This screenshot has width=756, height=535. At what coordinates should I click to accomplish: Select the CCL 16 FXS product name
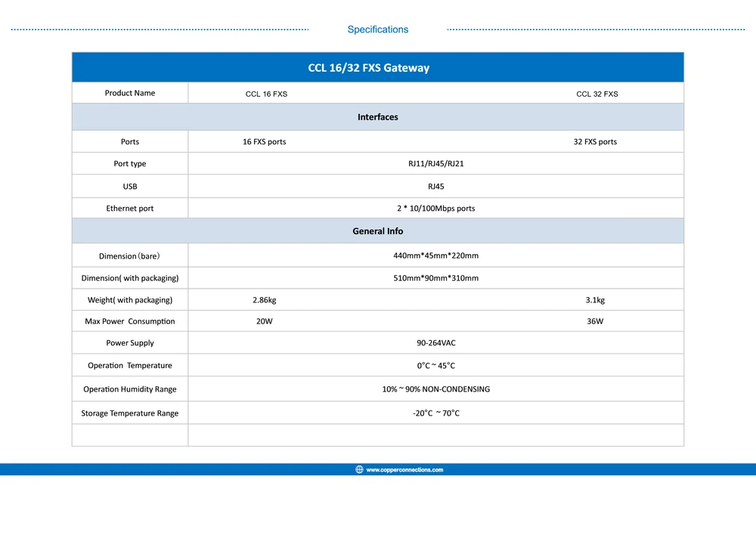click(266, 94)
